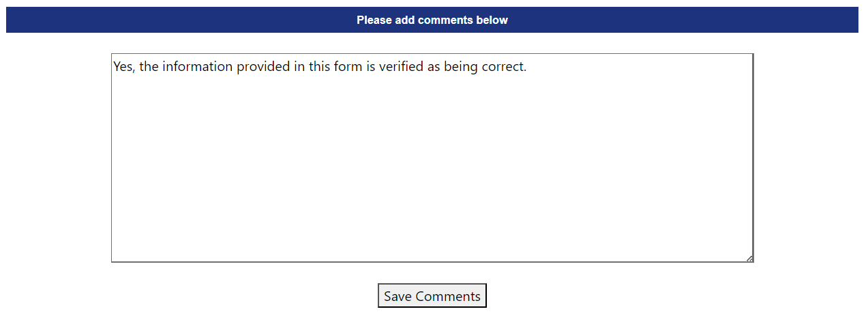Click the word "below" in the header
868x318 pixels.
tap(493, 20)
